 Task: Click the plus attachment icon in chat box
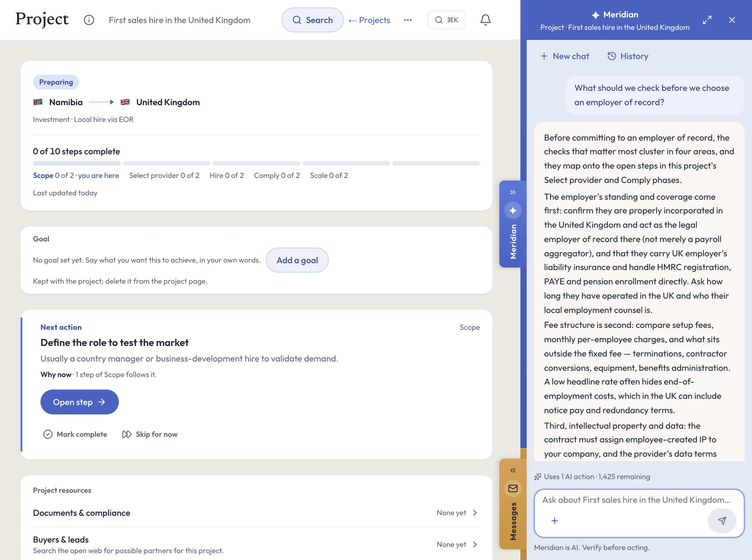554,521
